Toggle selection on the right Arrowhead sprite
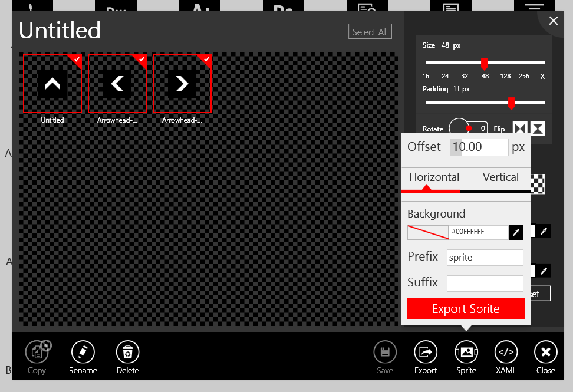 point(206,60)
